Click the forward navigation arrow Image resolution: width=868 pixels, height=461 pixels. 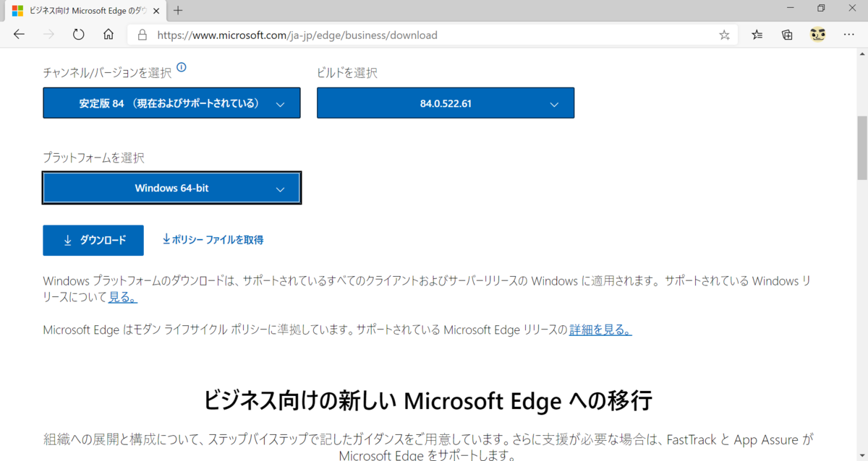pyautogui.click(x=48, y=35)
